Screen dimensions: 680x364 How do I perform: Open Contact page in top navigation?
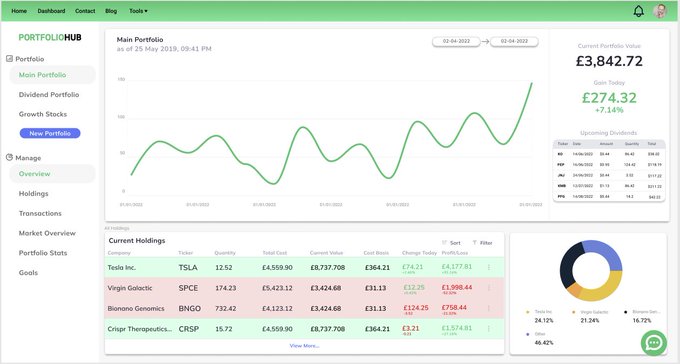click(x=85, y=11)
